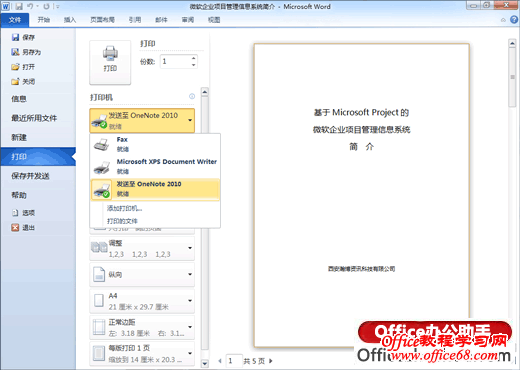Click the 份数 copies input field
520x370 pixels.
coord(175,62)
